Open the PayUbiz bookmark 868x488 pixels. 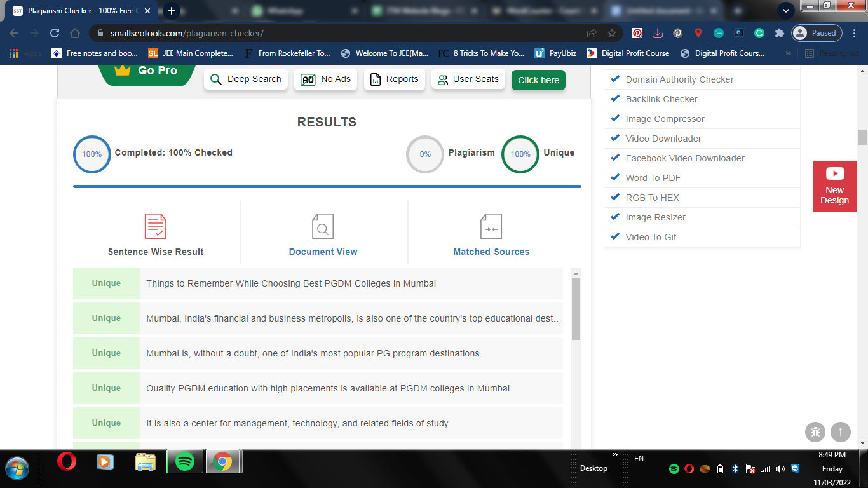(556, 53)
